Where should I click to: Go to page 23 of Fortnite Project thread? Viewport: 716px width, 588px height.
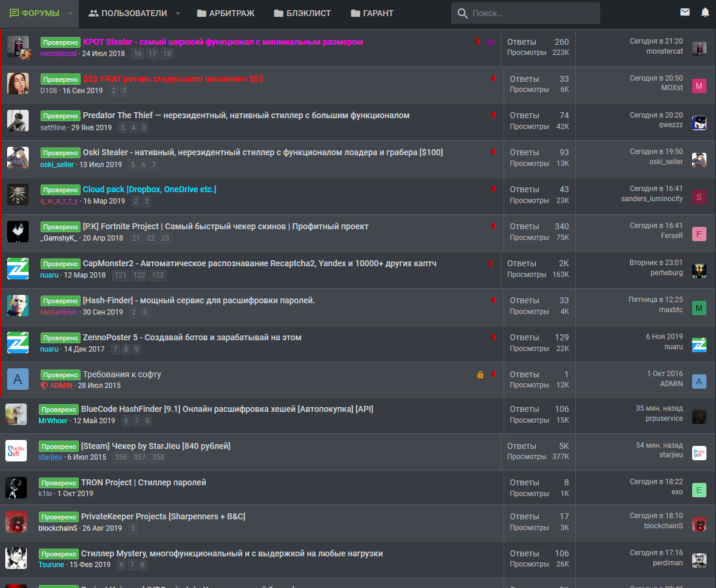165,238
